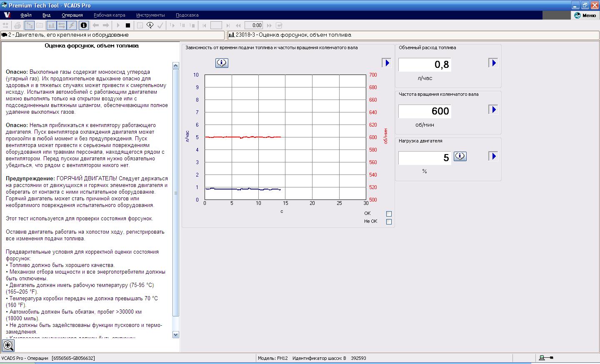Viewport: 600px width, 364px height.
Task: Check the OK checkbox
Action: coord(389,214)
